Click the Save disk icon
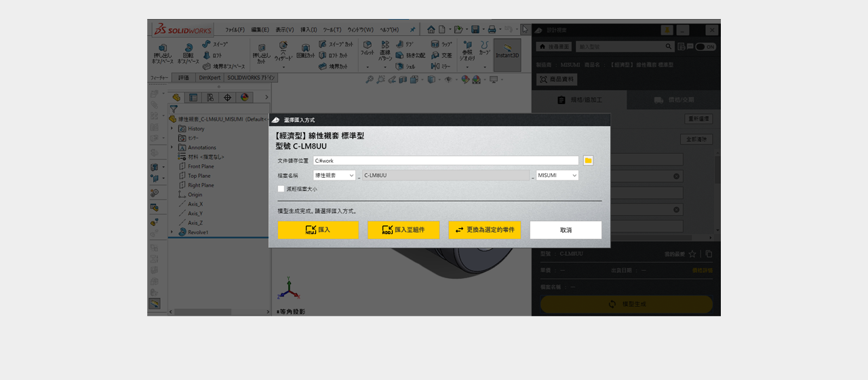 click(x=475, y=29)
